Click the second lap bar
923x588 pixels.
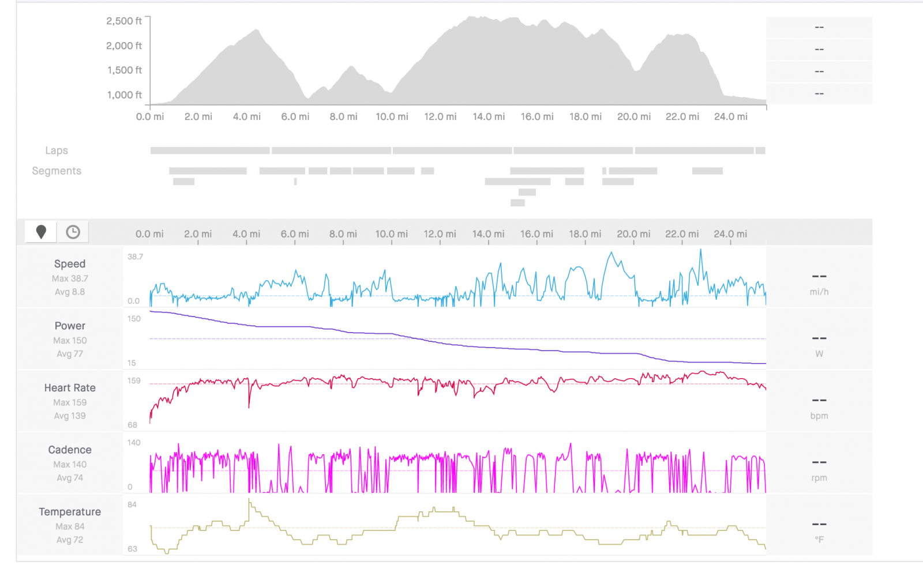tap(332, 150)
